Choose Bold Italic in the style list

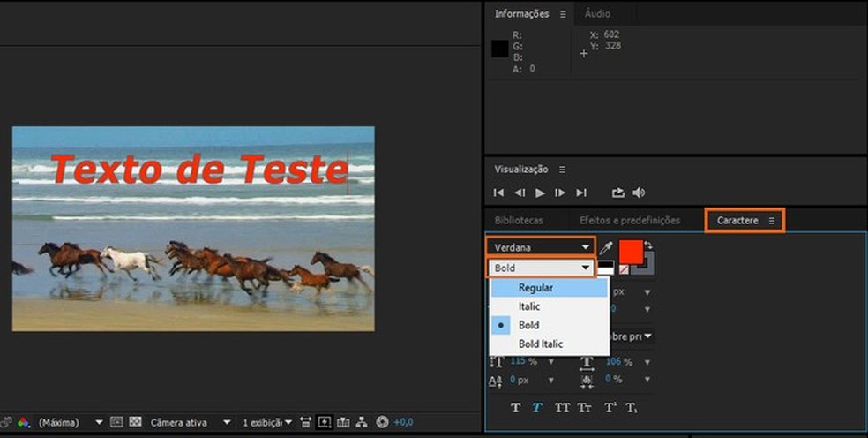pyautogui.click(x=540, y=344)
